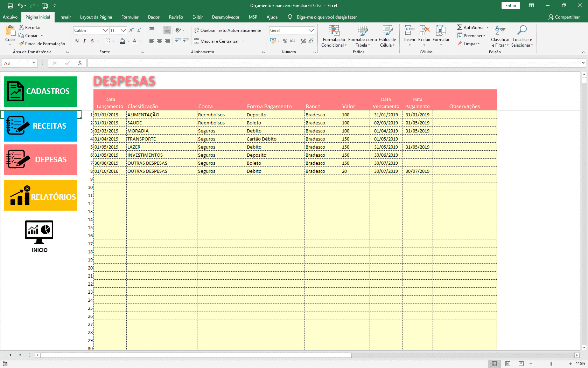Toggle align text left
Image resolution: width=588 pixels, height=368 pixels.
(152, 41)
